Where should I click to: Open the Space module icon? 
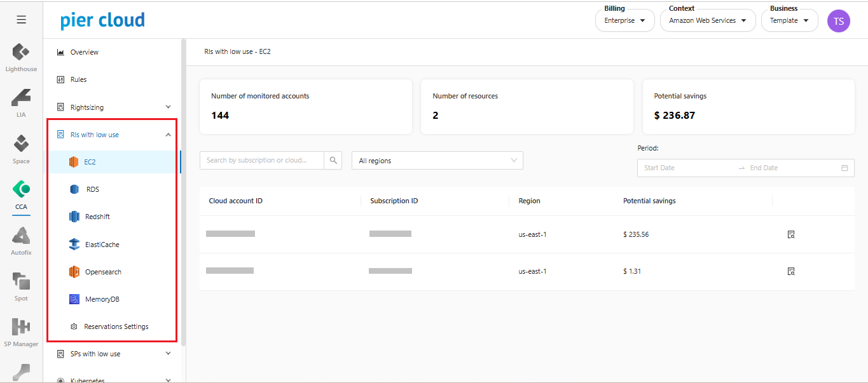click(21, 145)
